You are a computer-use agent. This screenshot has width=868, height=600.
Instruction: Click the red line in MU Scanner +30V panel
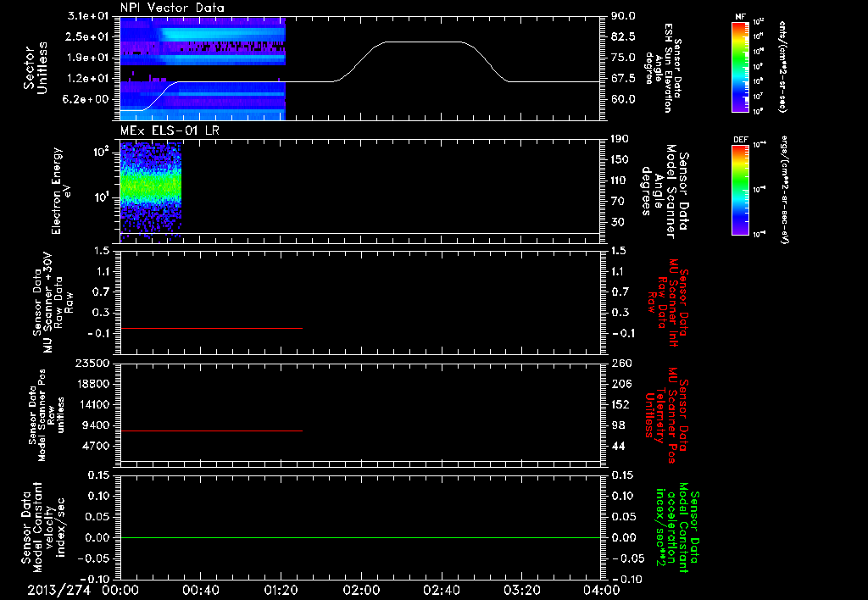coord(211,328)
